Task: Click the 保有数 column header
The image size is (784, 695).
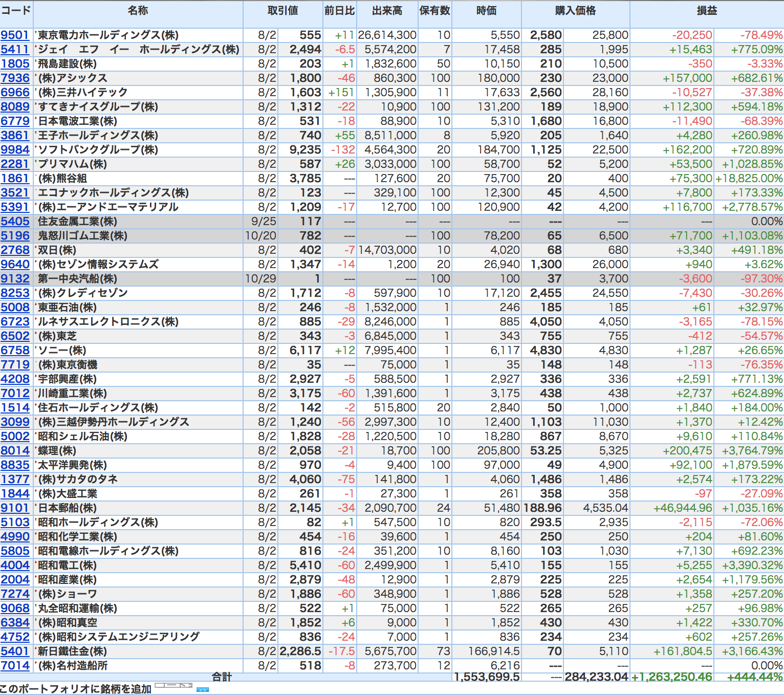Action: (434, 11)
